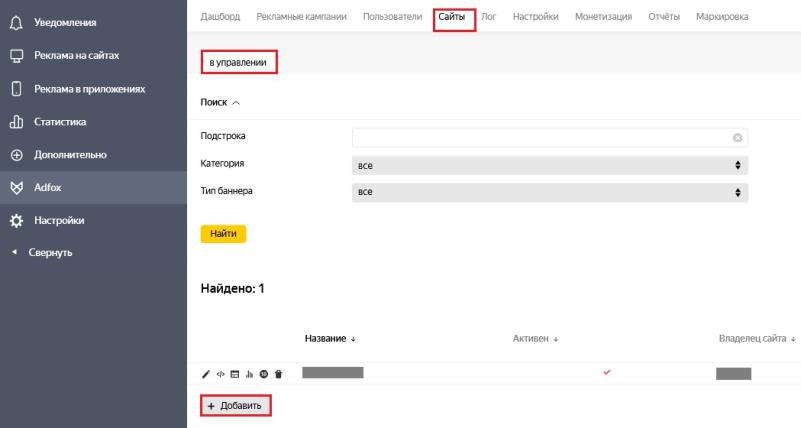
Task: Click the Дополнительно plus-circle icon
Action: 16,155
